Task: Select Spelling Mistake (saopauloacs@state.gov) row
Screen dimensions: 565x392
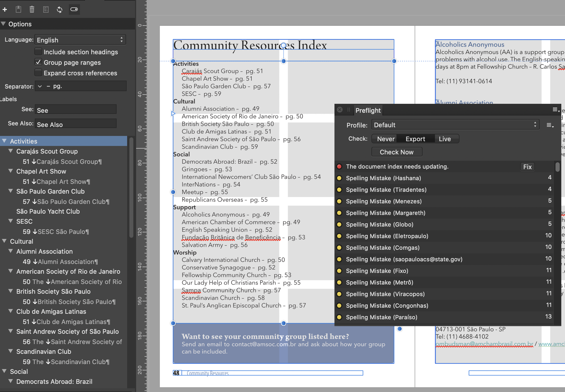Action: point(444,259)
